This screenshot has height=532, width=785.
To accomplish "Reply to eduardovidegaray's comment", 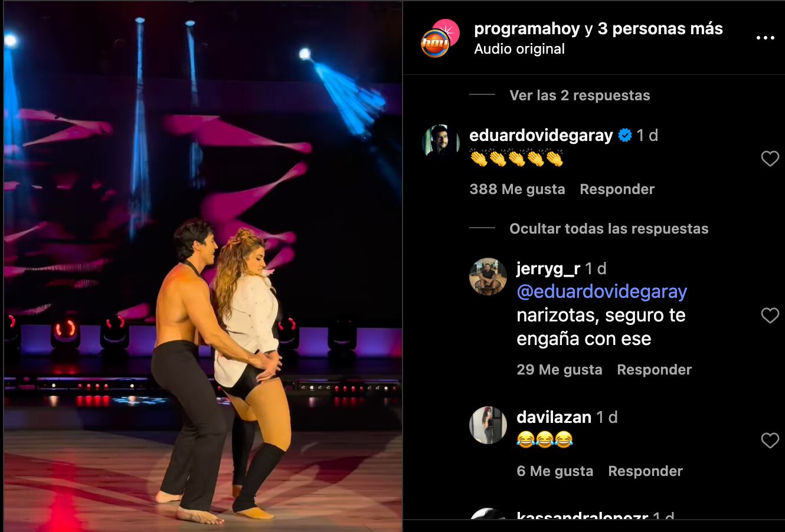I will point(617,189).
